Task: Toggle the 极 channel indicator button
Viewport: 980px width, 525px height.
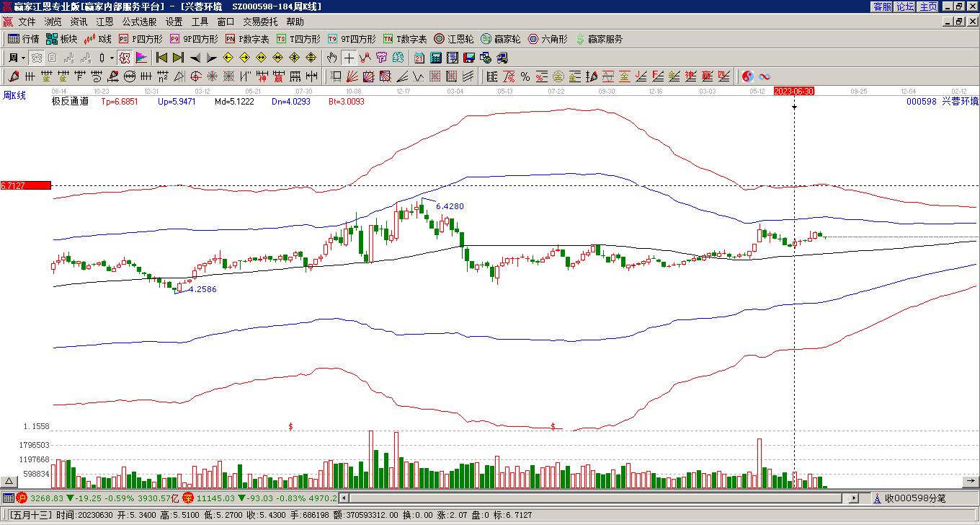Action: 125,58
